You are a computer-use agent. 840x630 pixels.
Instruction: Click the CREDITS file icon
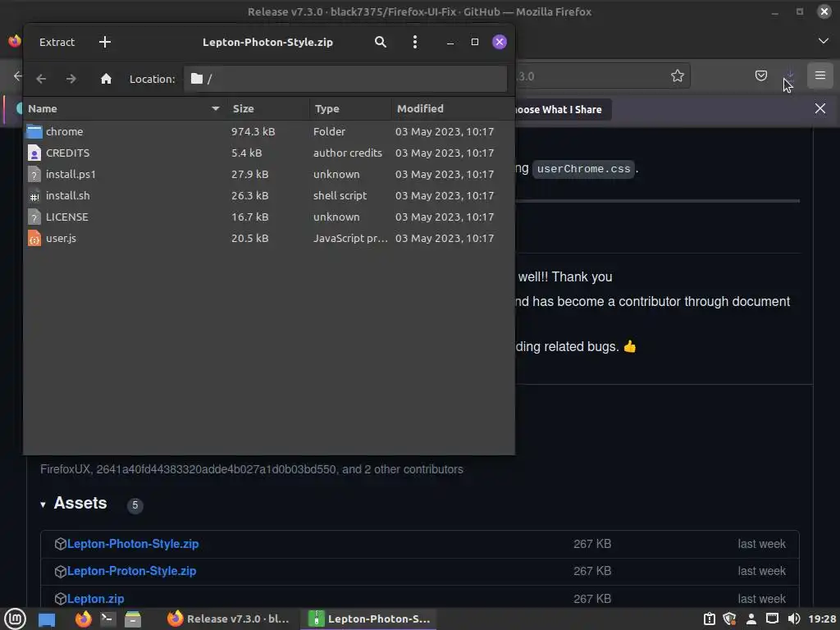pyautogui.click(x=34, y=153)
